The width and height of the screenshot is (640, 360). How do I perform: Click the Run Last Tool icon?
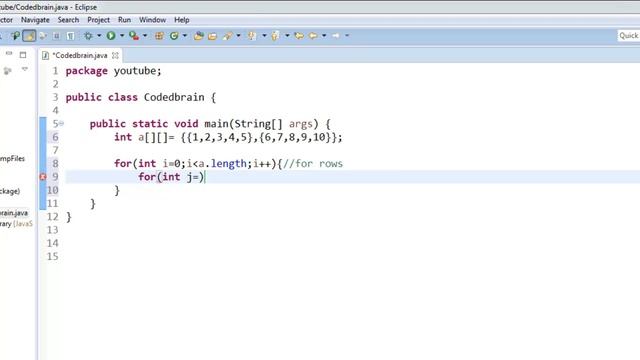(133, 36)
